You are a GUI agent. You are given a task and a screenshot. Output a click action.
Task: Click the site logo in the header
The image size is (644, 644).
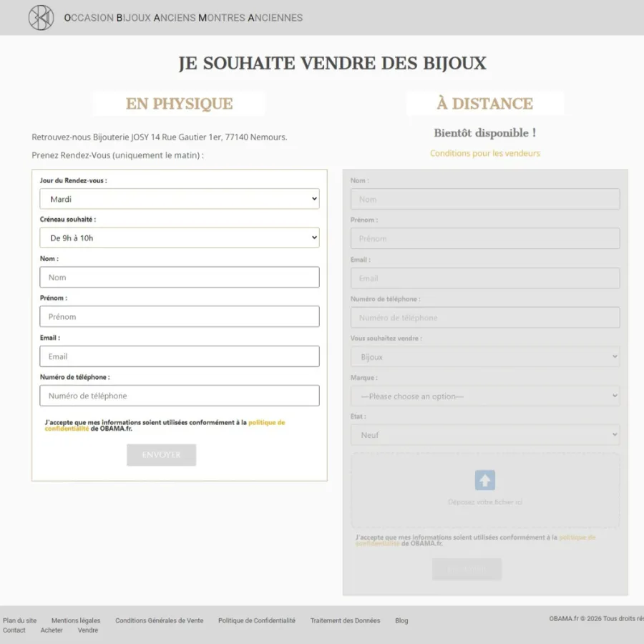pos(41,17)
